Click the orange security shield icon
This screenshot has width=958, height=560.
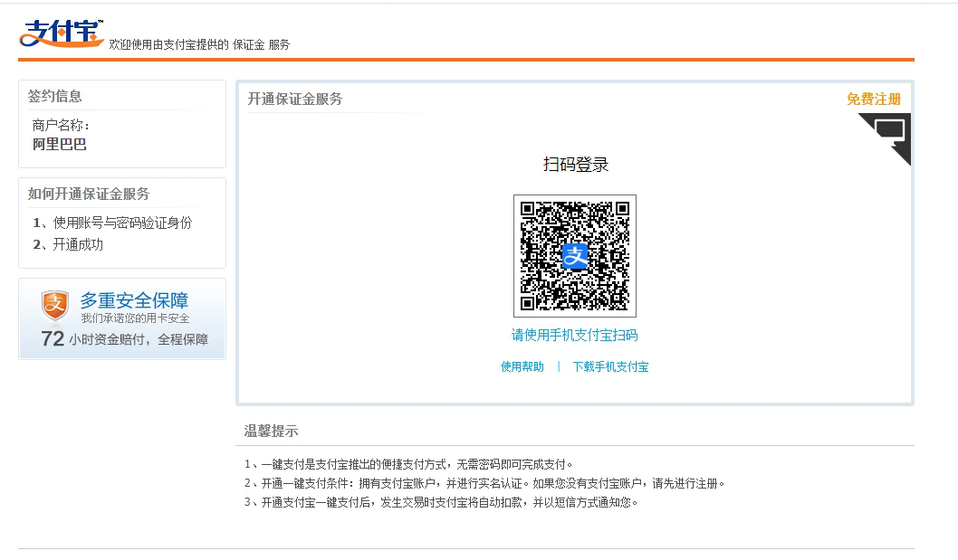click(x=55, y=306)
